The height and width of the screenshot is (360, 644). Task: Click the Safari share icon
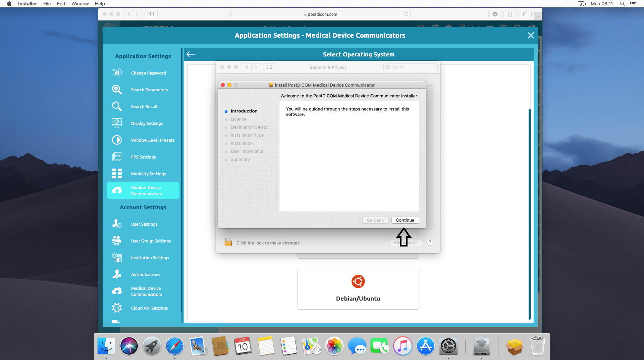(510, 14)
